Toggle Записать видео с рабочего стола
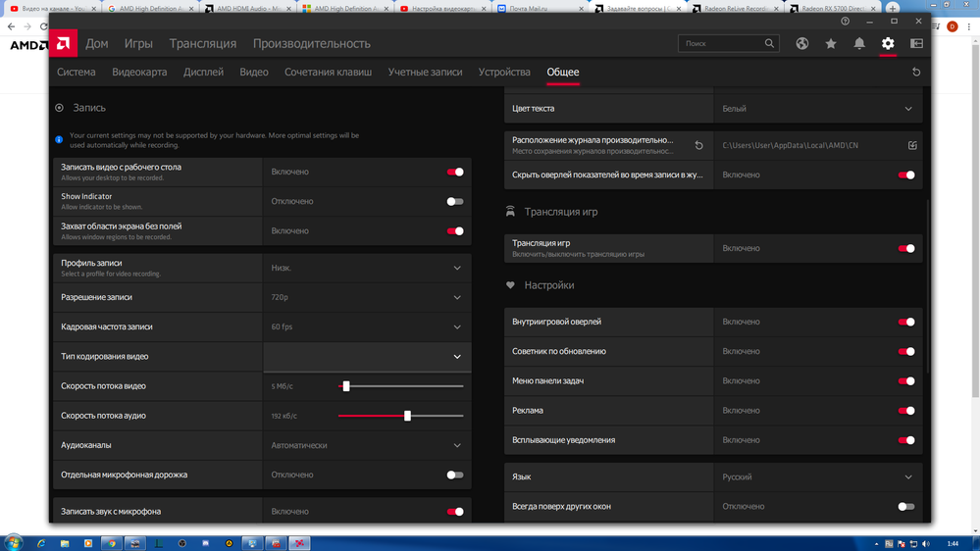Screen dimensions: 980x551 (x=455, y=172)
